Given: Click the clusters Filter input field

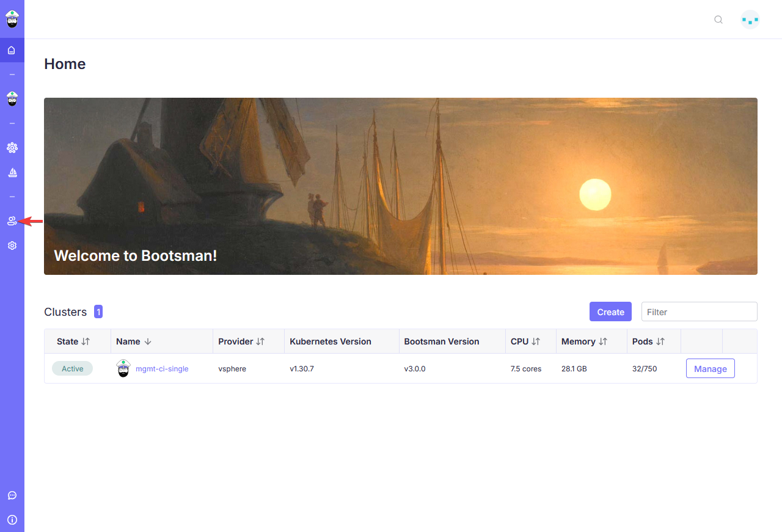Looking at the screenshot, I should 699,312.
